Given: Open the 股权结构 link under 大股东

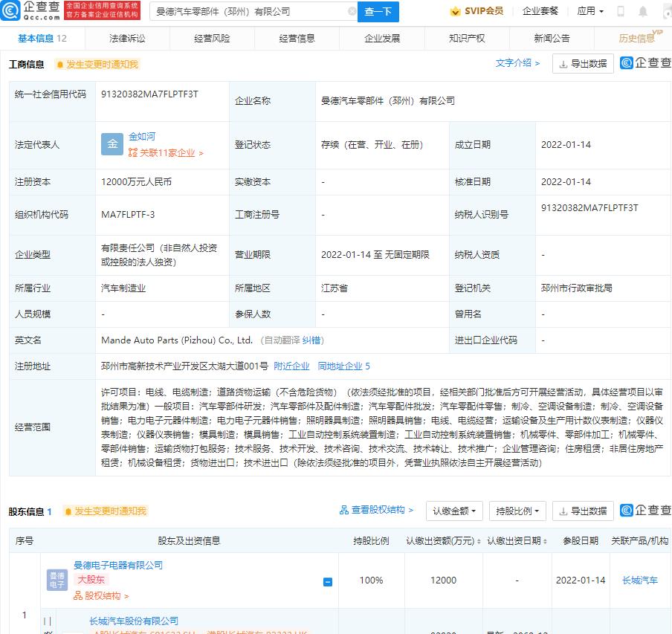Looking at the screenshot, I should click(x=101, y=596).
